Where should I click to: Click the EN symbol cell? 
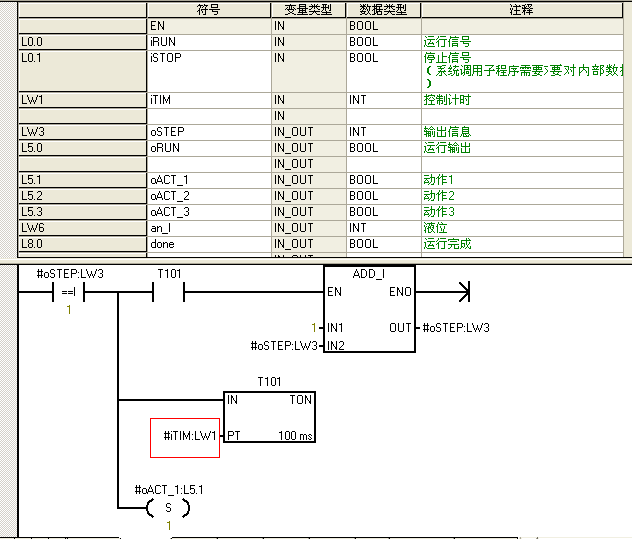(x=209, y=26)
